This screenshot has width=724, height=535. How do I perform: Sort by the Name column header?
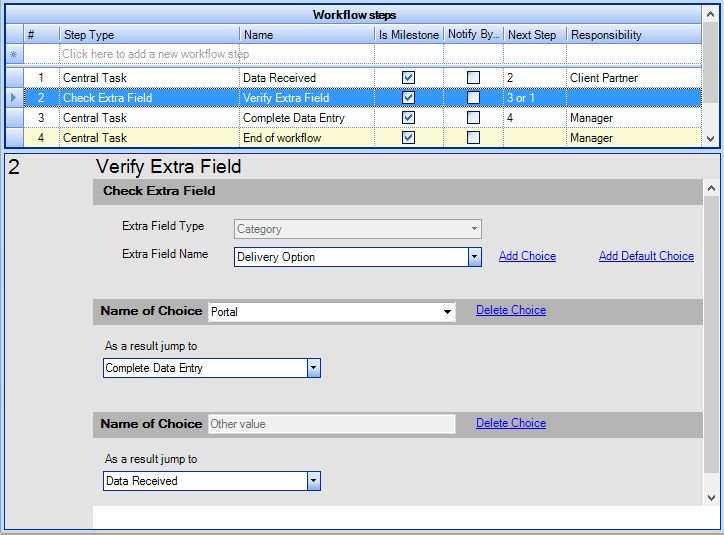tap(307, 35)
